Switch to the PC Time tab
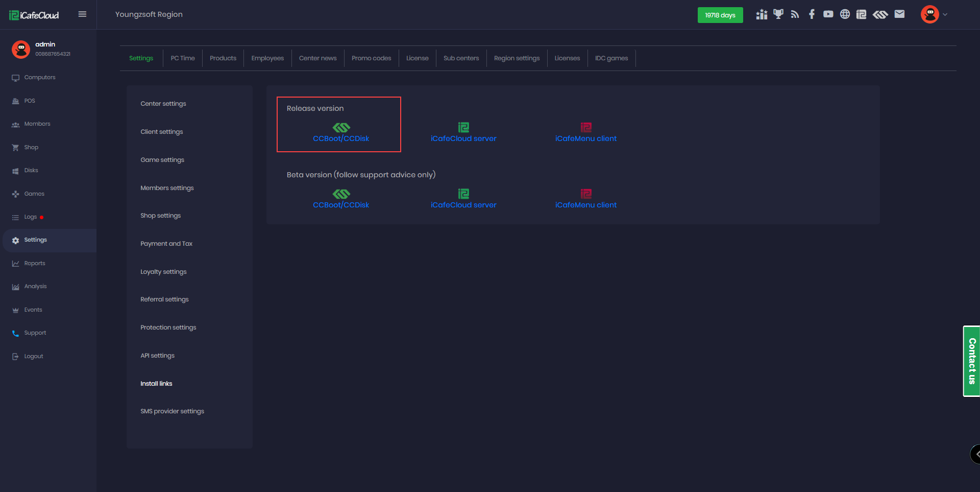The height and width of the screenshot is (492, 980). click(183, 58)
